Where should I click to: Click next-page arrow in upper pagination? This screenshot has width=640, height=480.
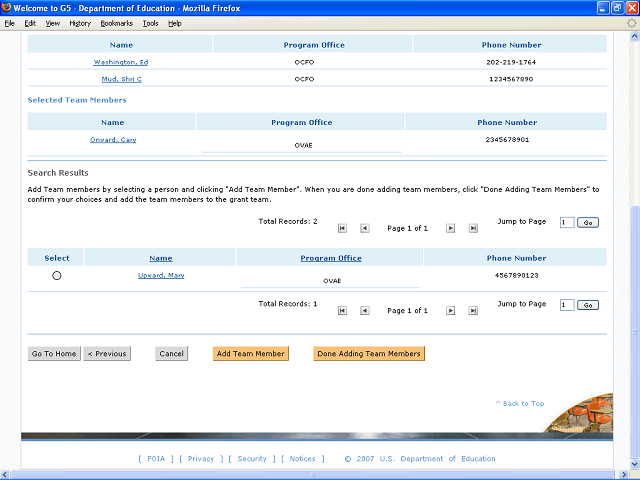point(450,228)
